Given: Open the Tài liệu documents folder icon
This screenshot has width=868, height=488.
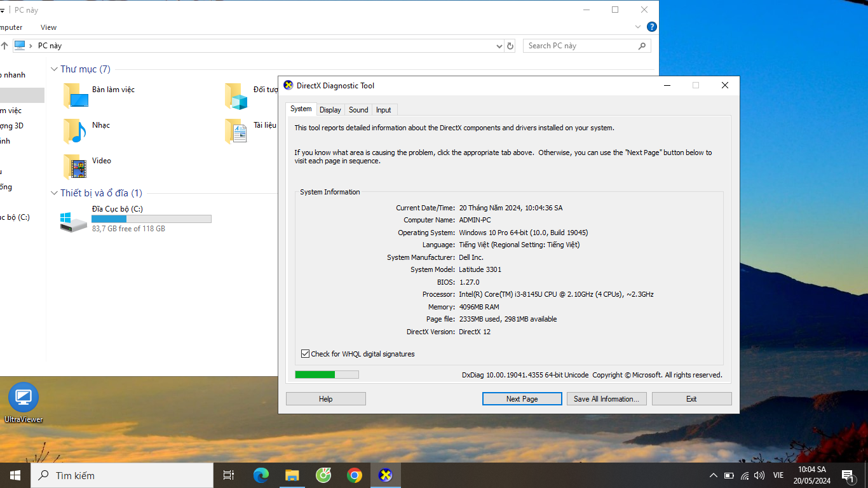Looking at the screenshot, I should click(x=236, y=131).
